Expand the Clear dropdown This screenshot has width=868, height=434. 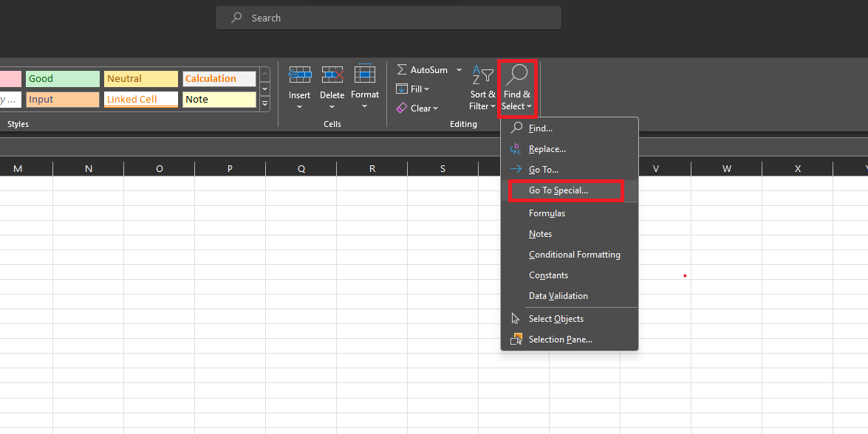(x=435, y=108)
